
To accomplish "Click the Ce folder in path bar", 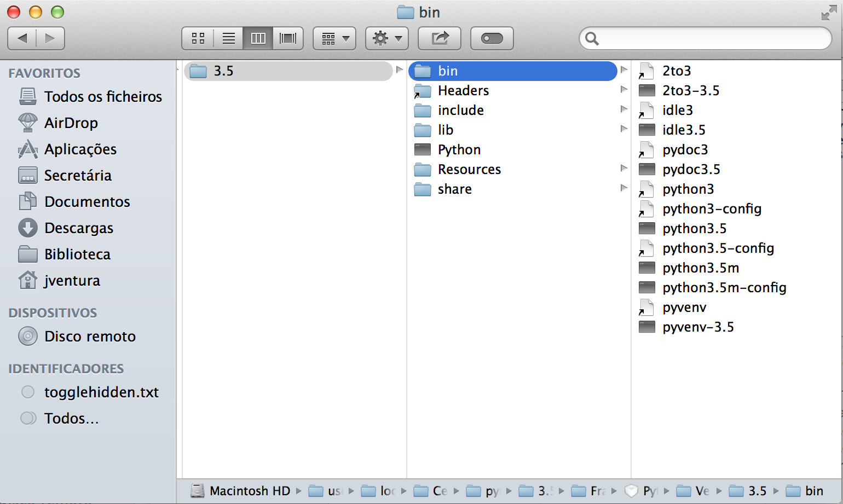I will [431, 491].
